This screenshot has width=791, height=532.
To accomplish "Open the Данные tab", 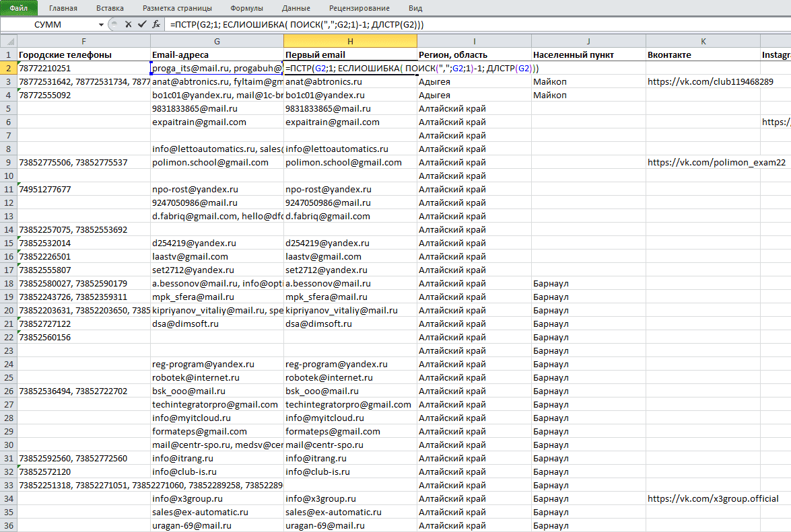I will click(296, 8).
